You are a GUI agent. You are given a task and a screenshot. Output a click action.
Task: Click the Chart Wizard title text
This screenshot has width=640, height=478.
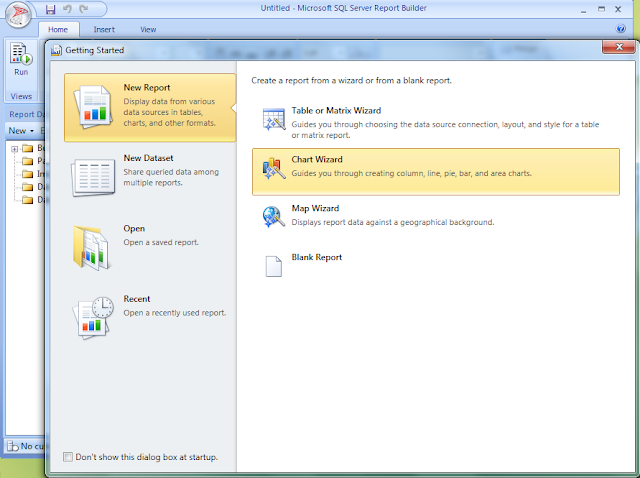pyautogui.click(x=317, y=160)
